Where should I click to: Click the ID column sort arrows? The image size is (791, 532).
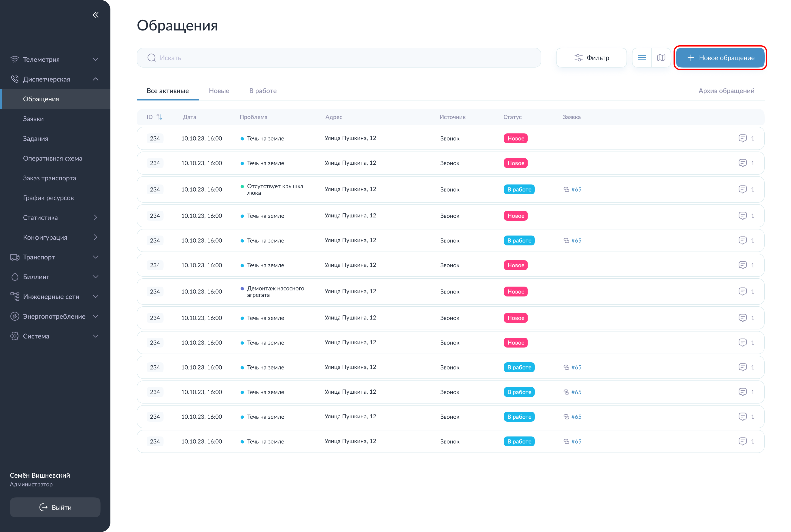[x=159, y=117]
